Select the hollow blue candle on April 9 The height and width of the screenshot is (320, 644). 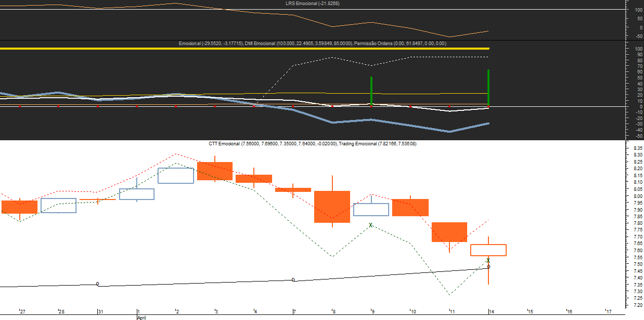click(371, 210)
